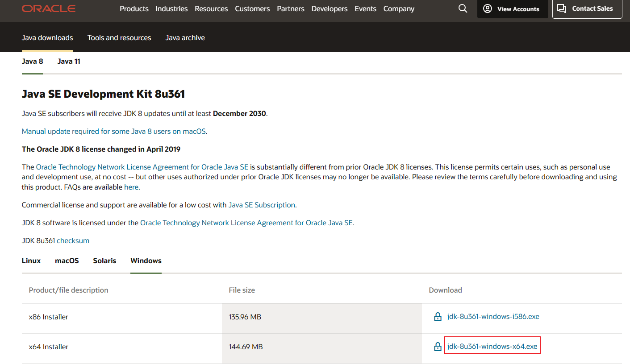Click the Oracle logo
Screen dimensions: 630x364
49,8
